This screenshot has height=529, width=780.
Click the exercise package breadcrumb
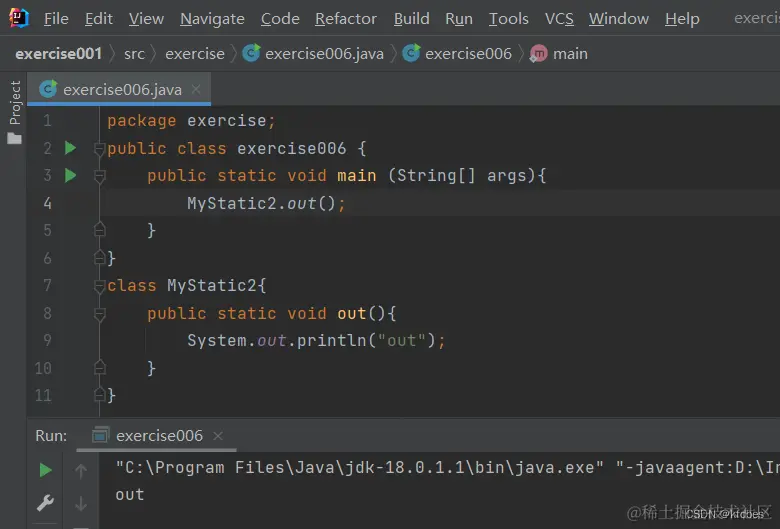click(195, 54)
